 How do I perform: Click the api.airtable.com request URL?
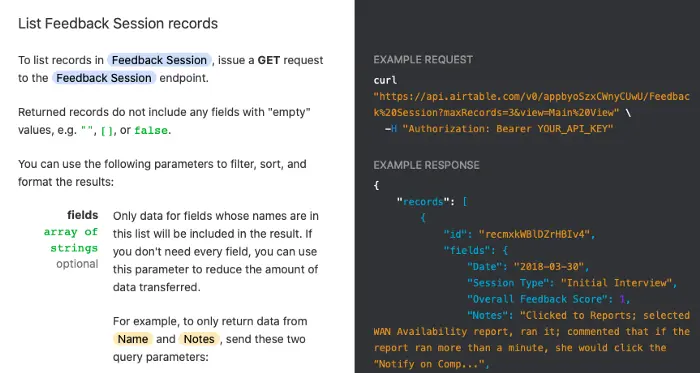tap(532, 104)
